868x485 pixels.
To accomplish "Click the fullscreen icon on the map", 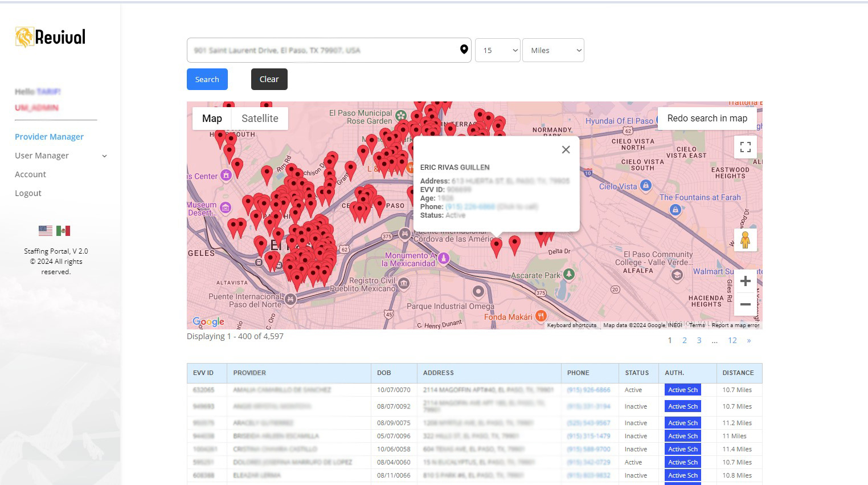I will (746, 147).
